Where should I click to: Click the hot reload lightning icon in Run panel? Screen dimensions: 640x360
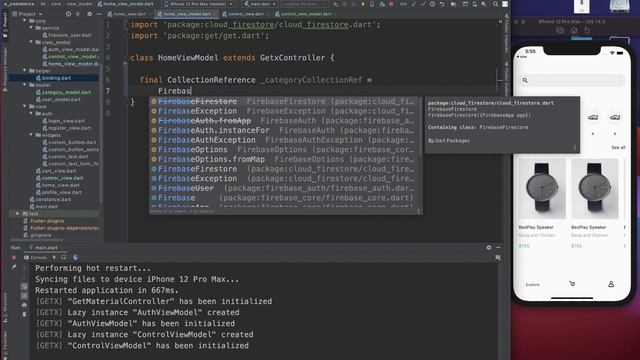tap(54, 258)
